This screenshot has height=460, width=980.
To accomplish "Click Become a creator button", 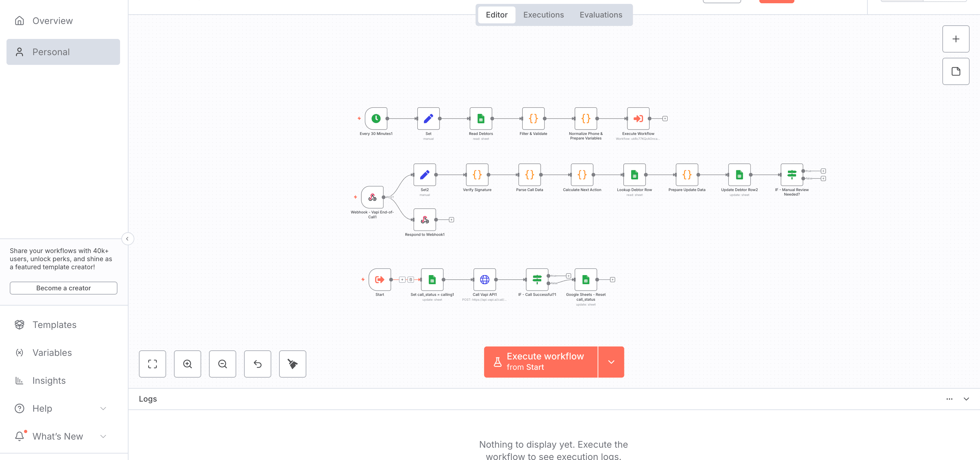I will 64,288.
